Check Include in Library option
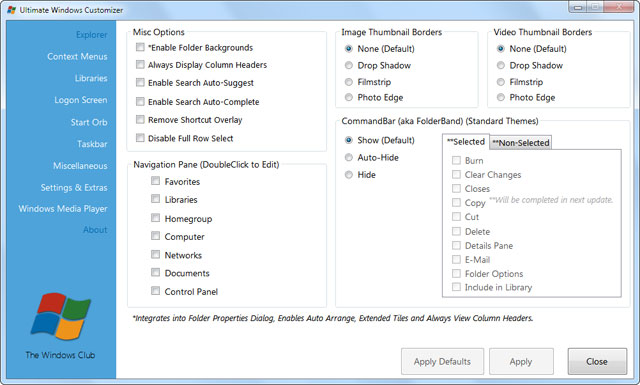The image size is (640, 385). pyautogui.click(x=456, y=287)
